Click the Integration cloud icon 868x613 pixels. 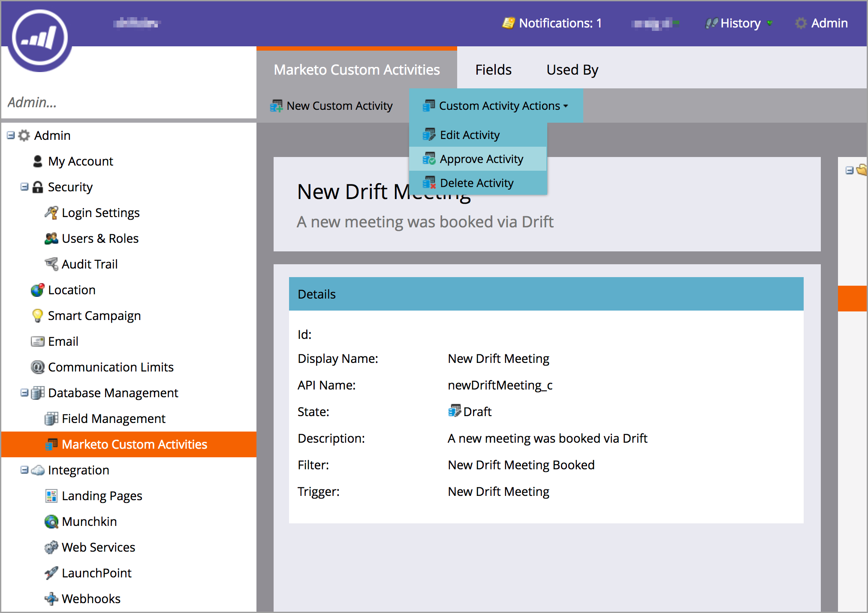coord(38,470)
